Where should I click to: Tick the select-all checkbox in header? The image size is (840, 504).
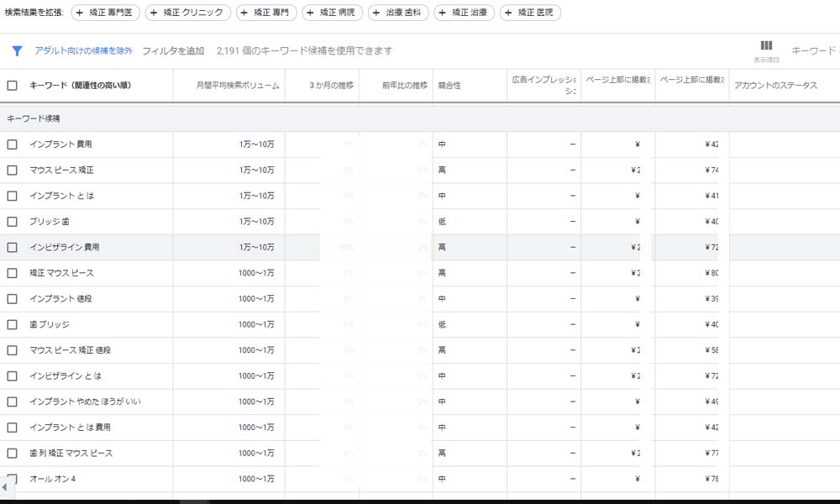[12, 86]
